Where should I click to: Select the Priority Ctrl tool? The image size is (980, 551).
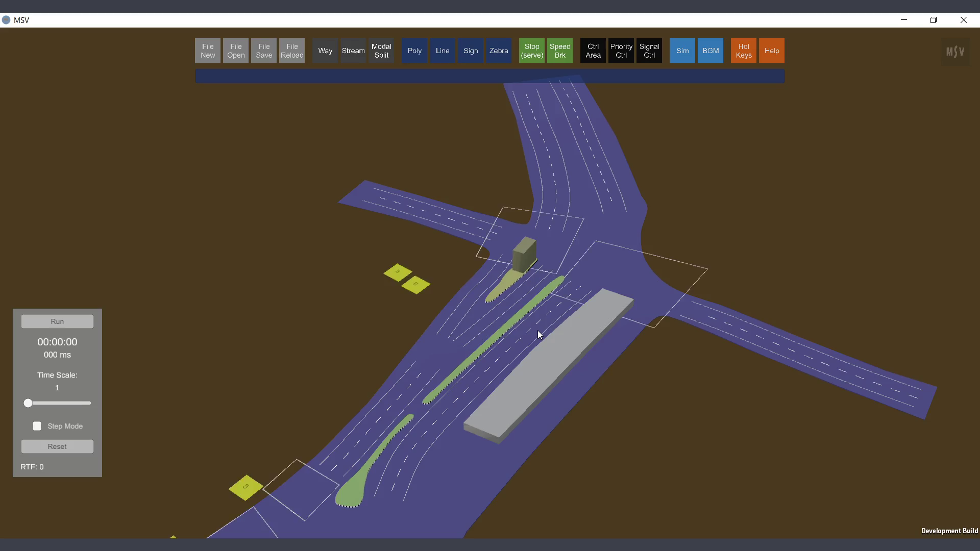pyautogui.click(x=621, y=51)
